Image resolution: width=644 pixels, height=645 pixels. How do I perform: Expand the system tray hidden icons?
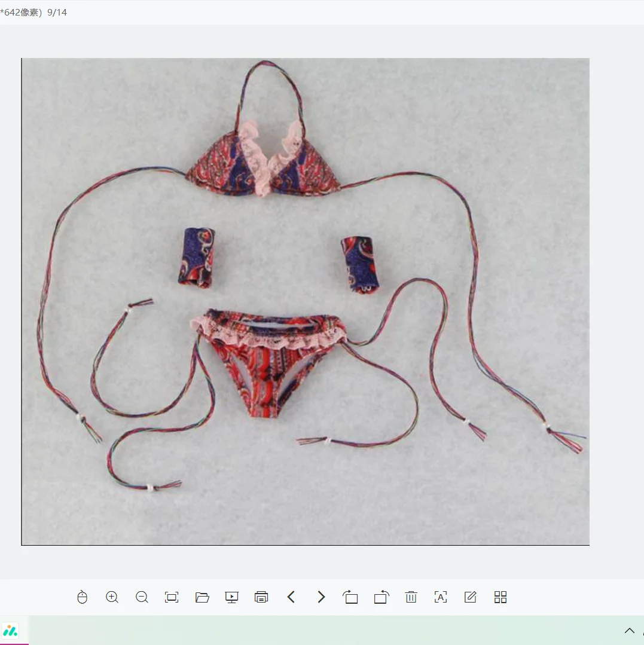[630, 631]
